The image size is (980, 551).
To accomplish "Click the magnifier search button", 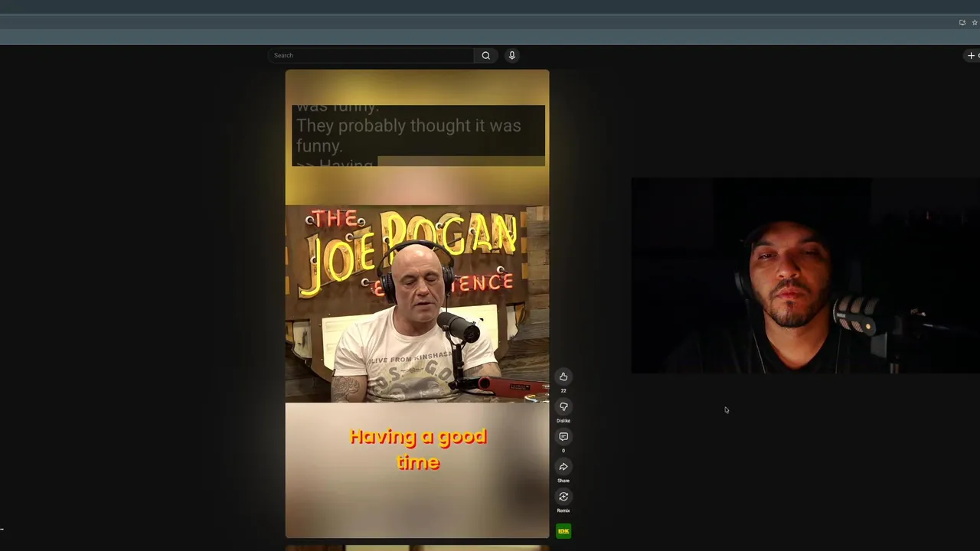I will 485,55.
